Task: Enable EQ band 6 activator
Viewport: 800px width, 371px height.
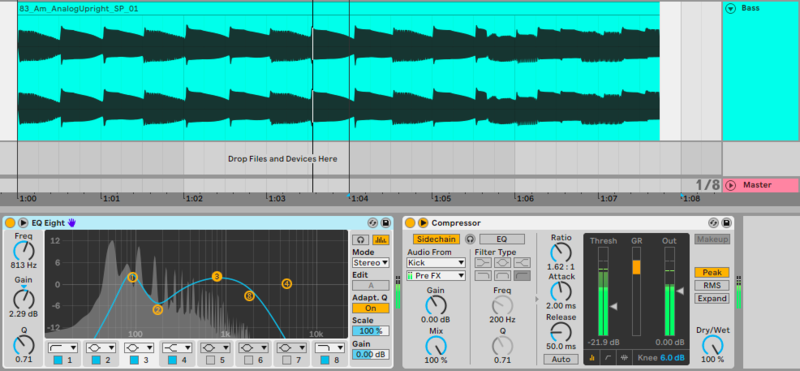Action: point(248,360)
